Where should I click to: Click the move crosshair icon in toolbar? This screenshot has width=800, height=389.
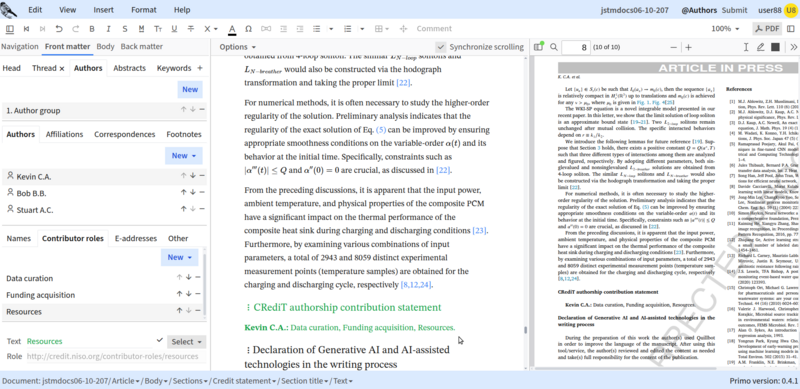pyautogui.click(x=403, y=29)
